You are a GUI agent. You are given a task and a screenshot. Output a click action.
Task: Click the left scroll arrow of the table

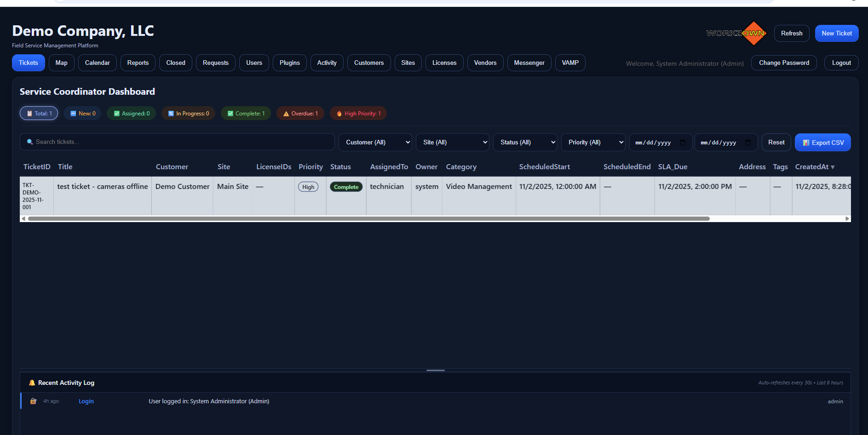[x=23, y=219]
